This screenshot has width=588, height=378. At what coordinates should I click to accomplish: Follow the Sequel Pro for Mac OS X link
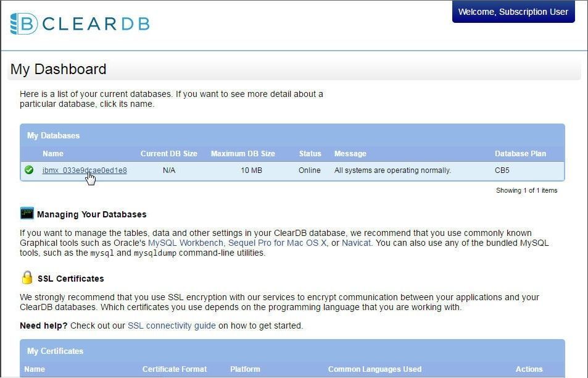coord(277,243)
